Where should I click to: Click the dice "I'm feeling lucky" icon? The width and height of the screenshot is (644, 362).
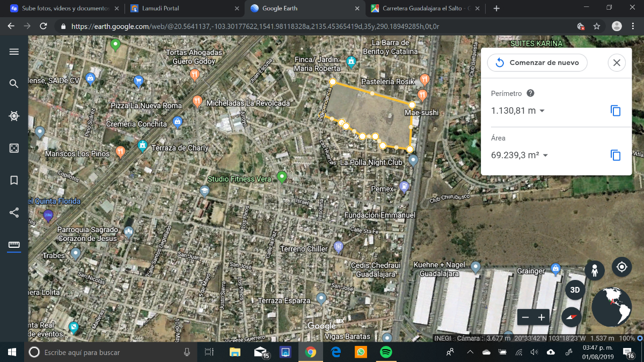point(14,148)
